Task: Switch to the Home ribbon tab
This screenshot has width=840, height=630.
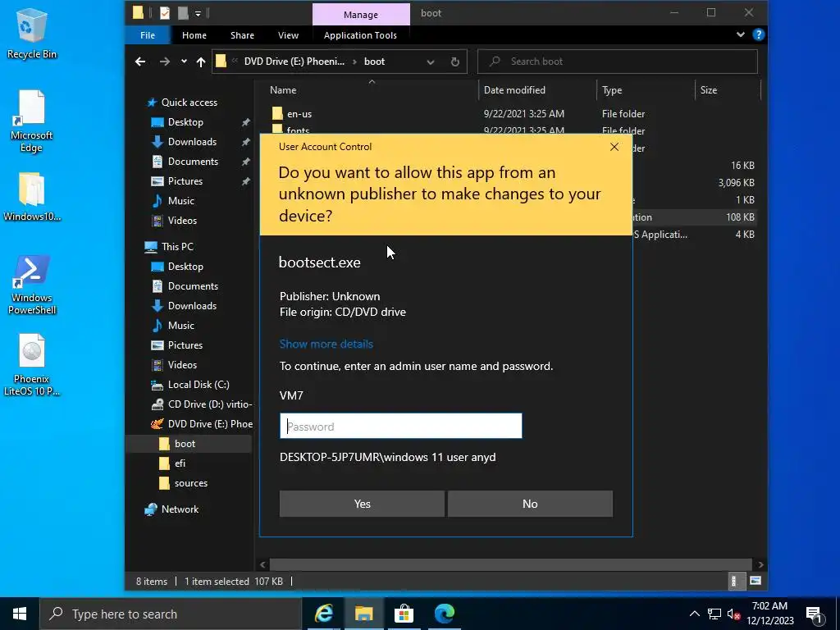Action: [x=194, y=35]
